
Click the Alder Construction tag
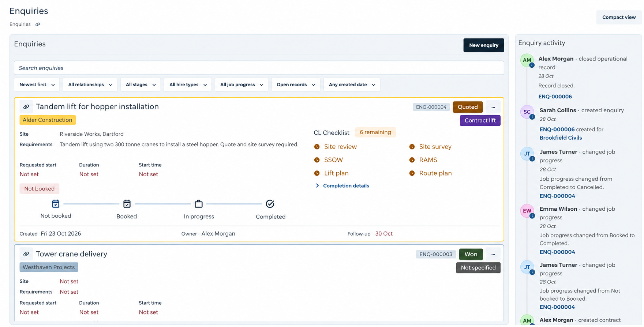pos(48,120)
